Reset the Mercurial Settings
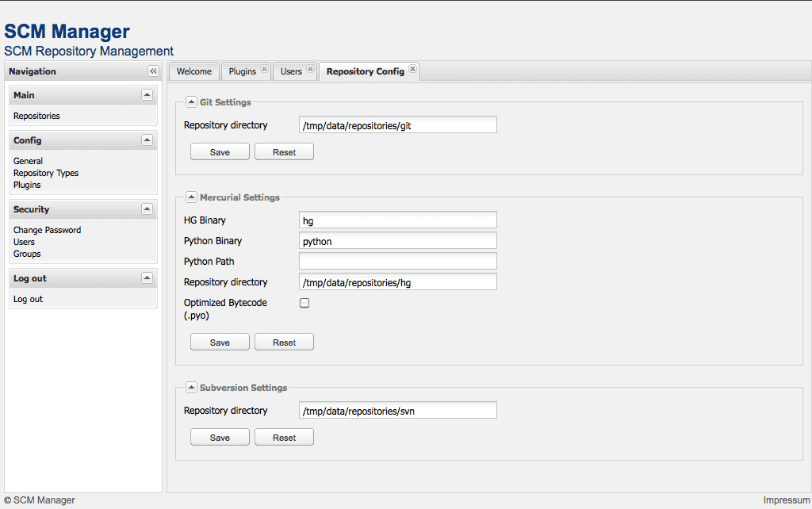 click(283, 342)
